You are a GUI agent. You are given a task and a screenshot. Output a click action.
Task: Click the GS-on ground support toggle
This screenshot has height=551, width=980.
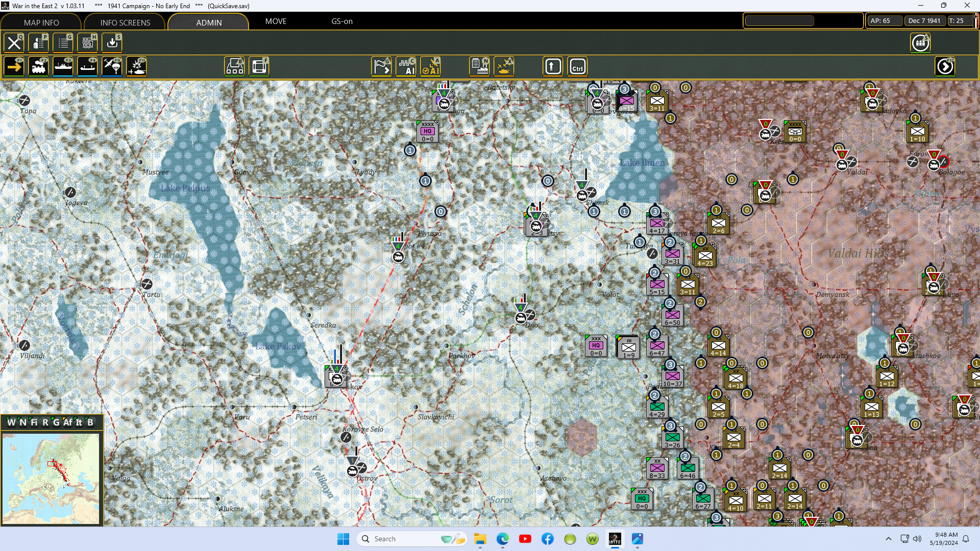[342, 21]
